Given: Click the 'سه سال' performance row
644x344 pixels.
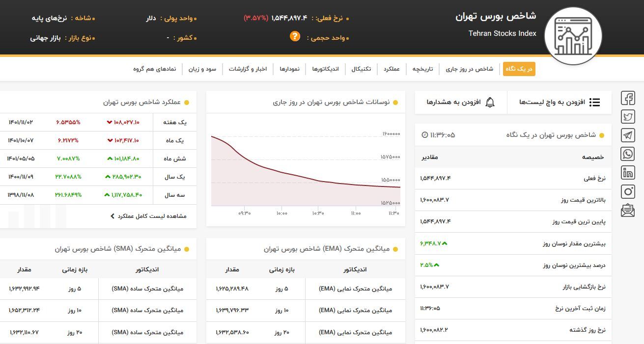Looking at the screenshot, I should tap(98, 195).
